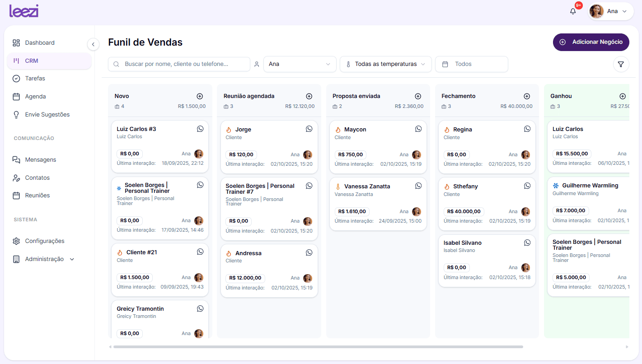Viewport: 642px width, 364px height.
Task: Open WhatsApp for Maycon card
Action: [418, 129]
